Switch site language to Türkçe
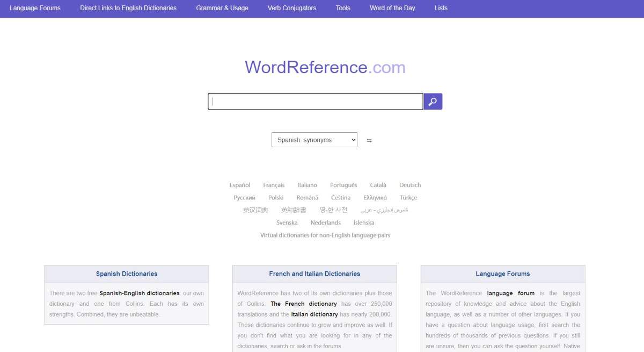Image resolution: width=644 pixels, height=352 pixels. click(x=408, y=198)
